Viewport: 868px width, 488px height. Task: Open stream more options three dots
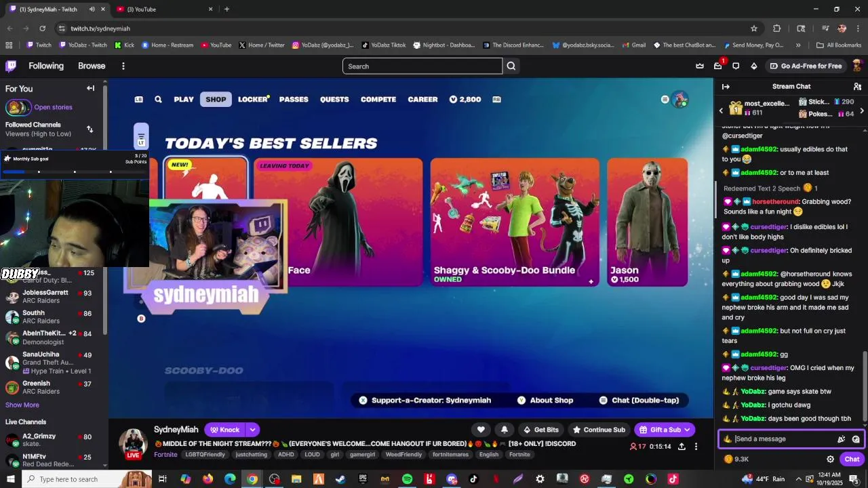696,447
